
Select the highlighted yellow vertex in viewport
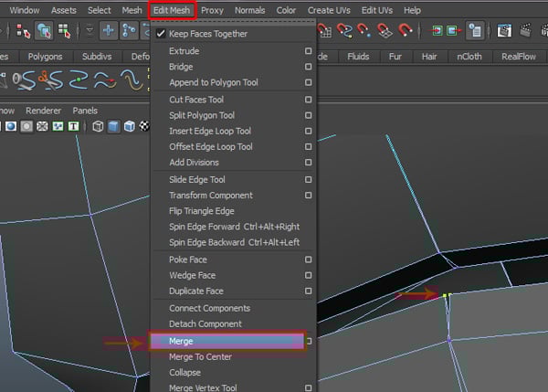(445, 295)
